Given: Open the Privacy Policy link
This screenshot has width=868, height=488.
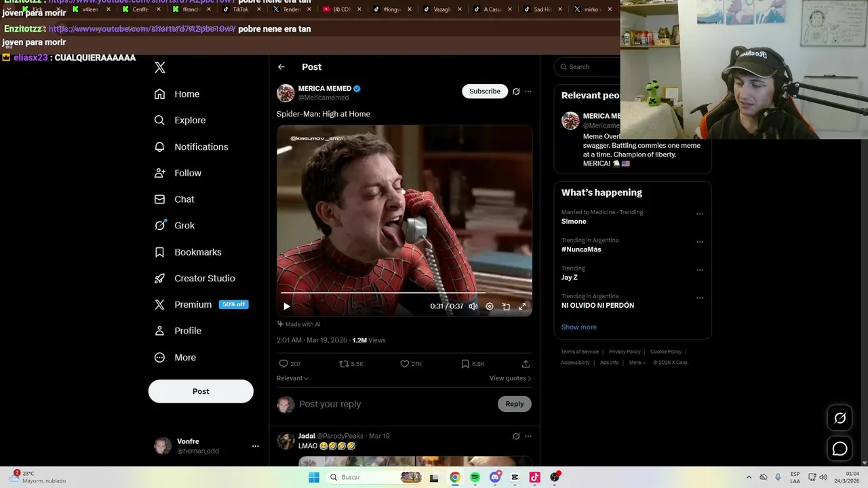Looking at the screenshot, I should coord(625,352).
